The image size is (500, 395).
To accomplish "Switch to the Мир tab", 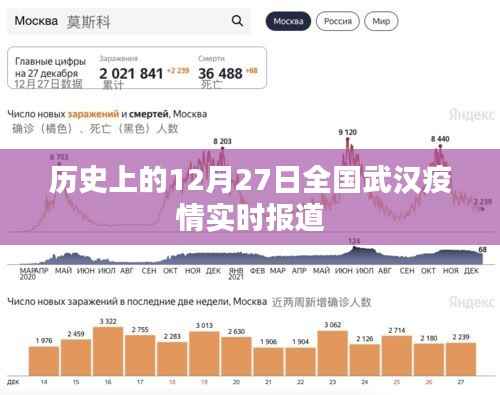I will [x=381, y=21].
